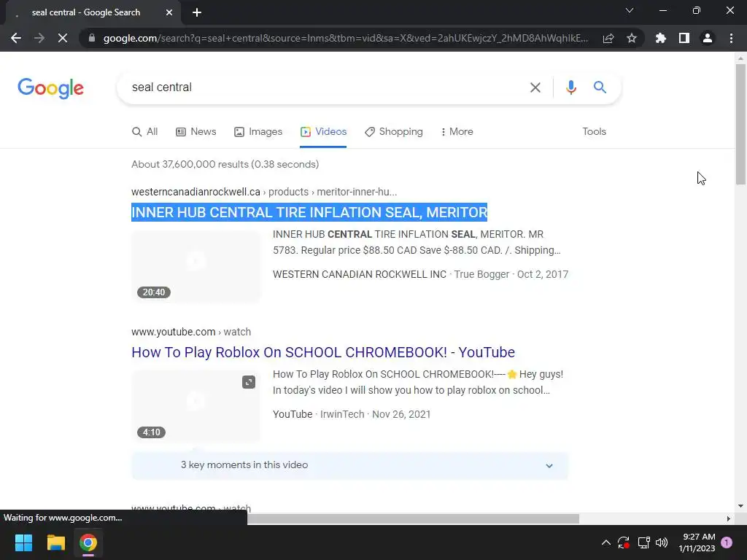
Task: Open the More search categories menu
Action: coord(457,131)
